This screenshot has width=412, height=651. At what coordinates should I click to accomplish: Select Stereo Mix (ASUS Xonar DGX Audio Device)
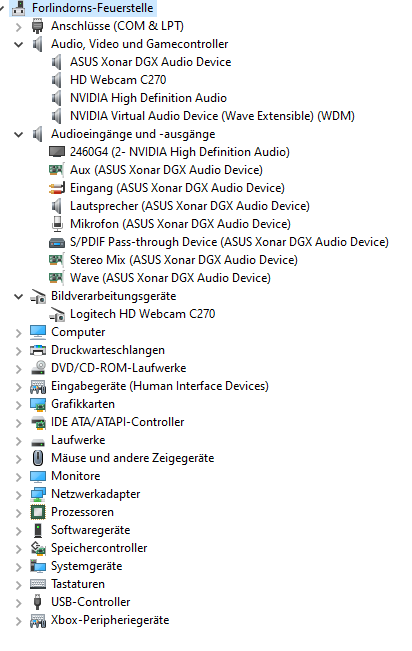[184, 260]
